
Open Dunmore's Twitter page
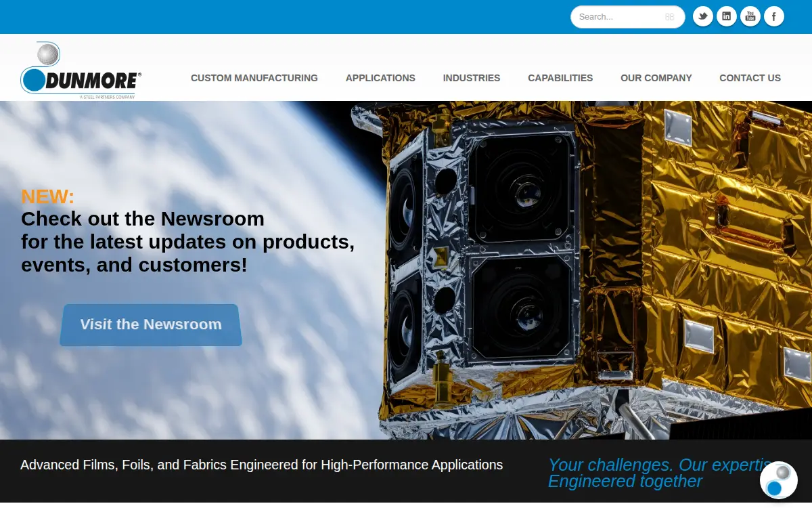tap(703, 16)
